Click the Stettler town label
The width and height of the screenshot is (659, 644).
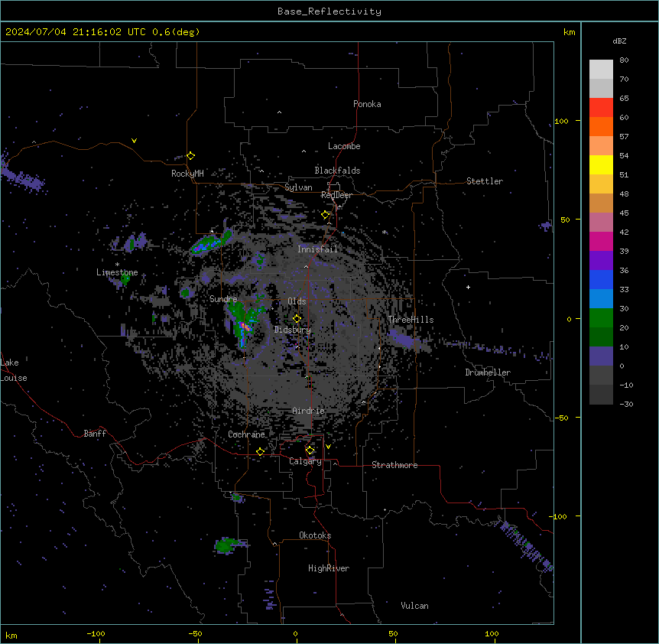pyautogui.click(x=485, y=181)
